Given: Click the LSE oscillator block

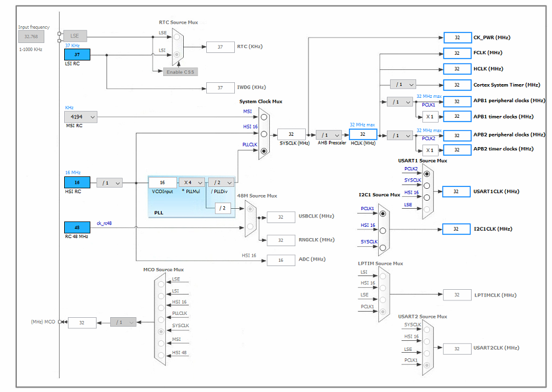Looking at the screenshot, I should click(x=75, y=36).
